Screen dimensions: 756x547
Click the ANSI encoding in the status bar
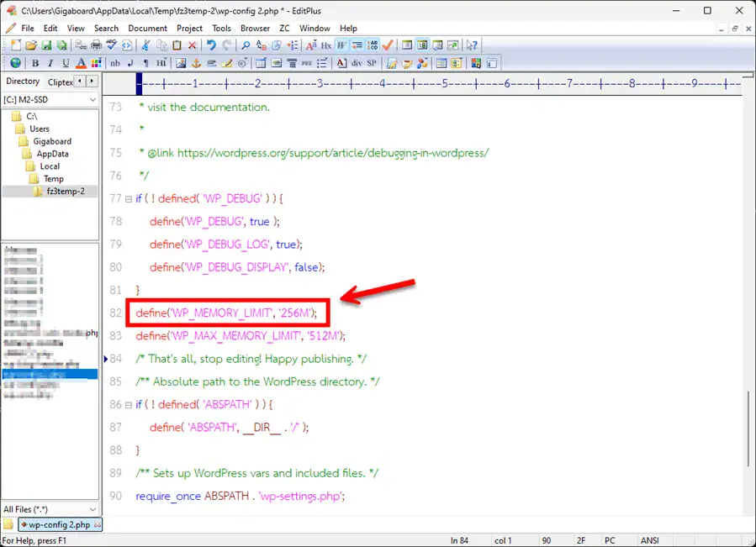(649, 540)
